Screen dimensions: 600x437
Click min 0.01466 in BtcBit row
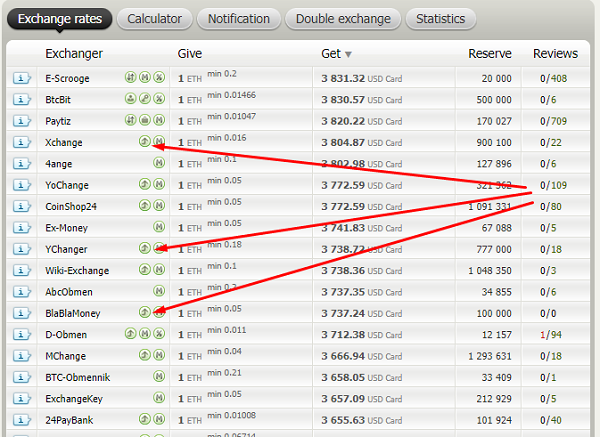(232, 95)
